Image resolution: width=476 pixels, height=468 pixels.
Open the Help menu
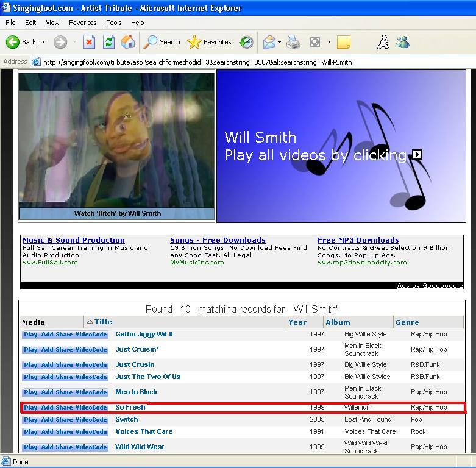(x=138, y=23)
